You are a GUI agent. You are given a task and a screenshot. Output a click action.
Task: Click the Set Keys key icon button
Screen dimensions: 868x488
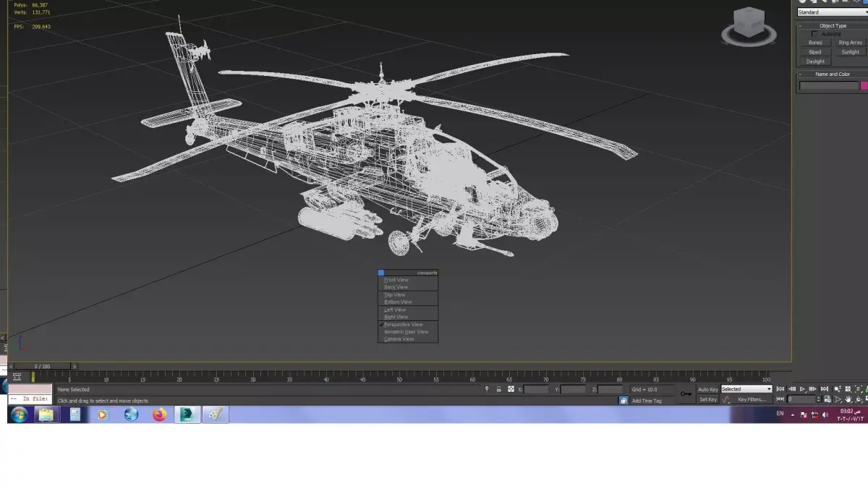coord(686,394)
